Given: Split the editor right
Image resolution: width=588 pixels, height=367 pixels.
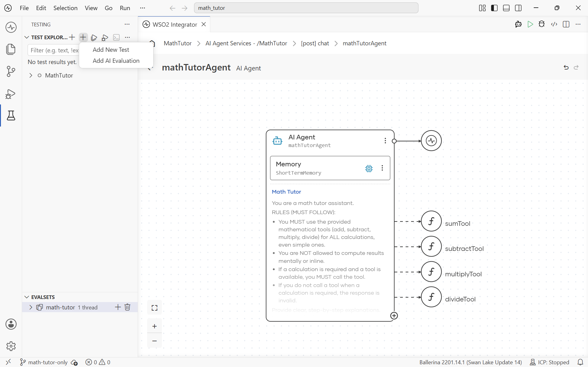Looking at the screenshot, I should 566,24.
